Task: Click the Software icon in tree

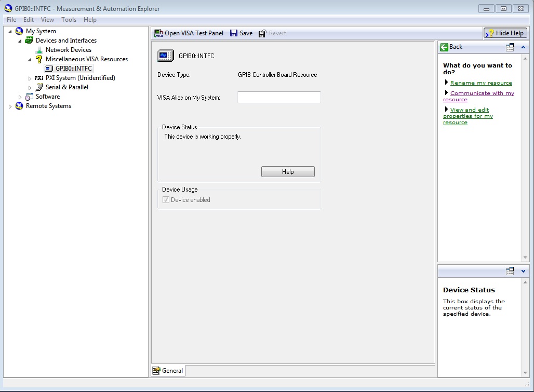Action: tap(29, 97)
